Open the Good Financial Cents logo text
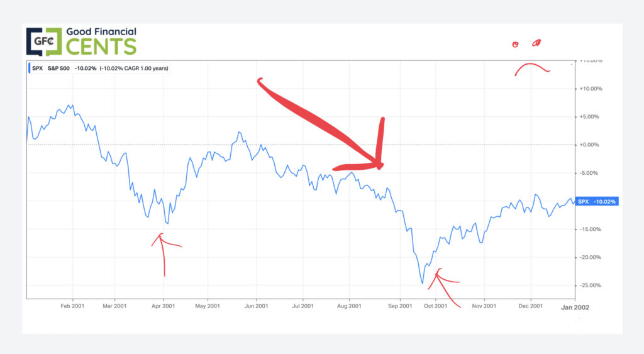 tap(101, 41)
